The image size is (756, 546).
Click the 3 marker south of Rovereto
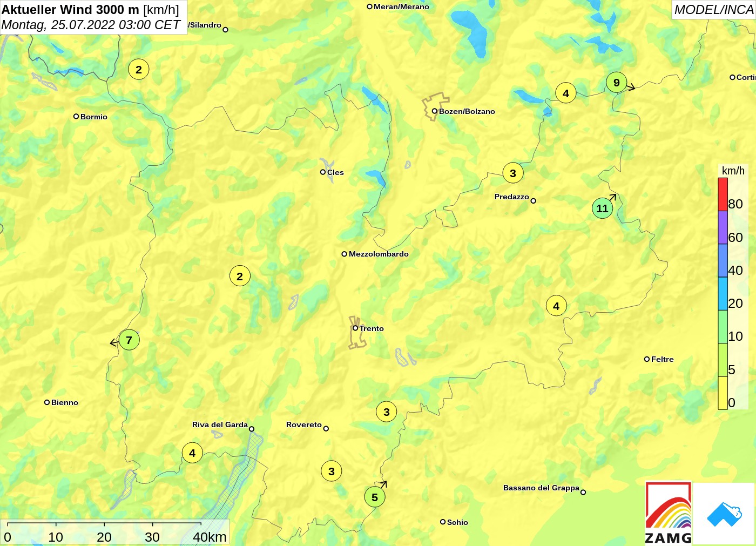click(332, 471)
